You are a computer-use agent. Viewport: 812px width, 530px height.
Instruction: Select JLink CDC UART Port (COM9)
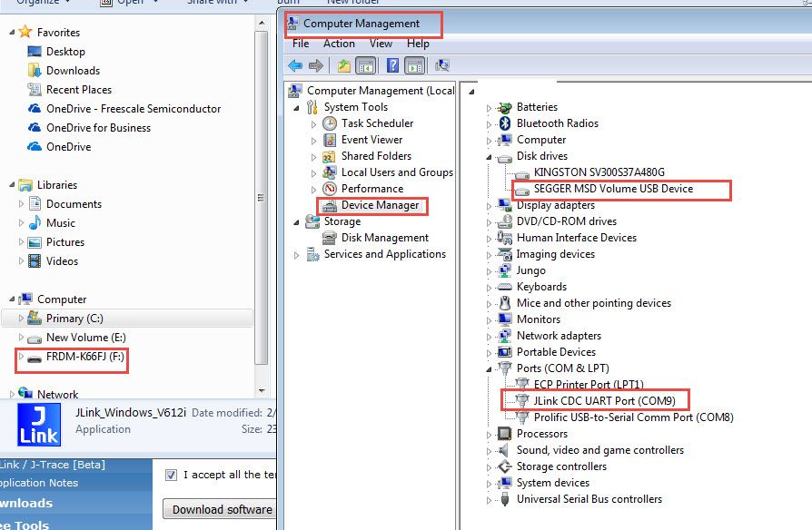(x=604, y=401)
